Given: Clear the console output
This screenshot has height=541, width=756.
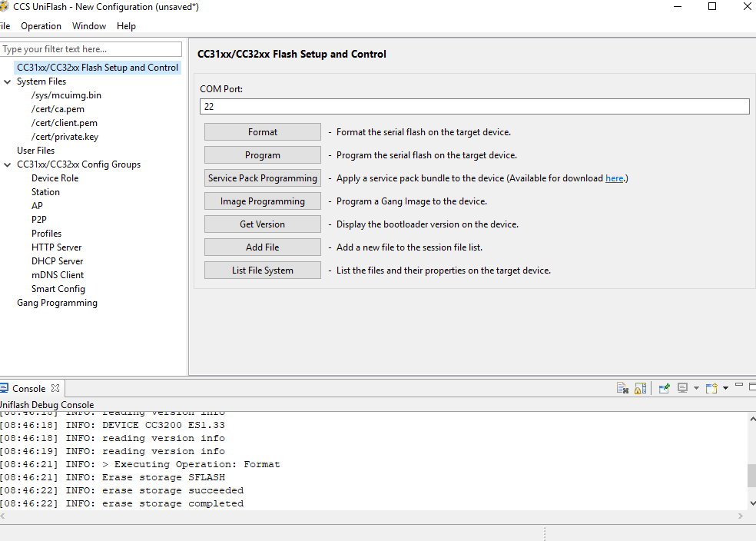Looking at the screenshot, I should [623, 389].
